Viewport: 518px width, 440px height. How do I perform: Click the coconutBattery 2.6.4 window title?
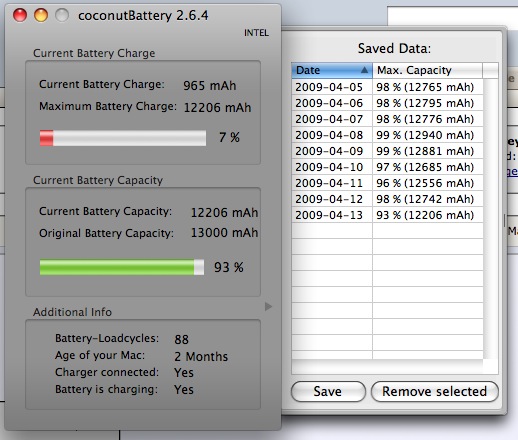point(143,16)
